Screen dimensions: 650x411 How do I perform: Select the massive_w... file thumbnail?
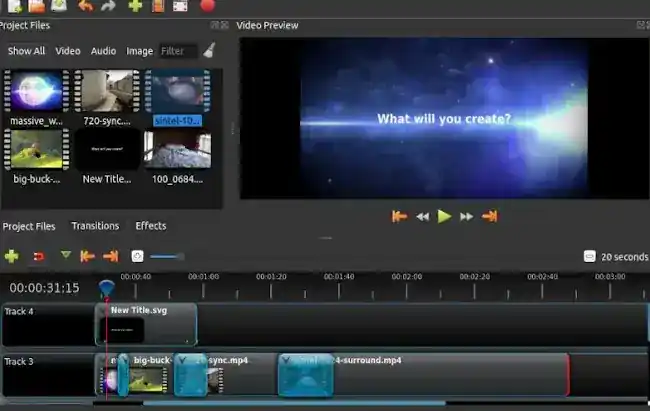[36, 91]
